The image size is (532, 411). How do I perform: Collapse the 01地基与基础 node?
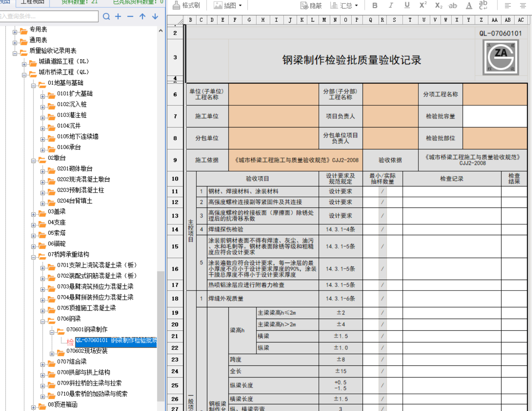(34, 85)
